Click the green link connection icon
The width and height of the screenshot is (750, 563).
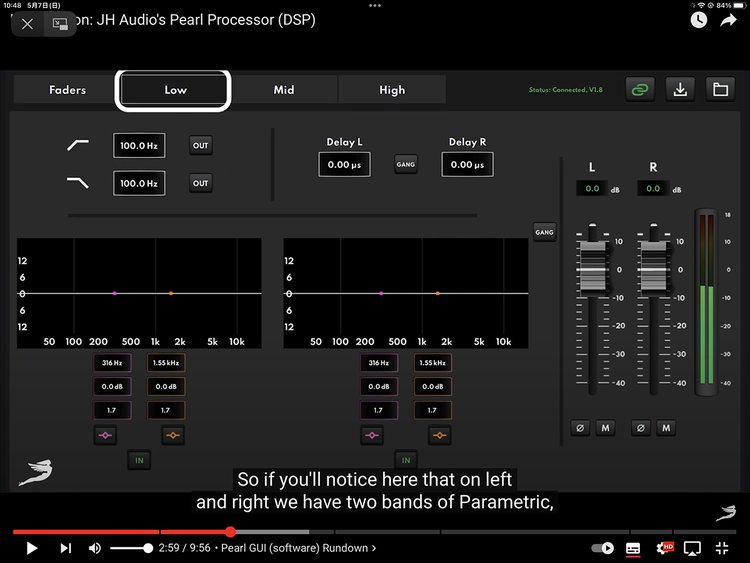click(x=640, y=89)
